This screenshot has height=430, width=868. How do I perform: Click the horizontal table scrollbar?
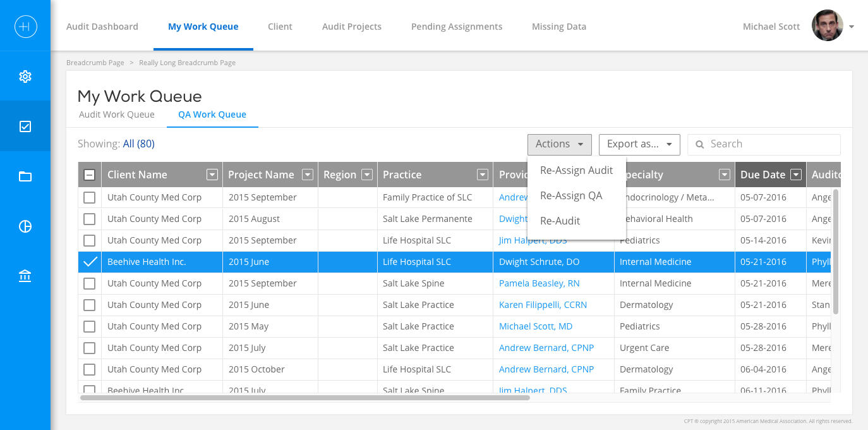pyautogui.click(x=304, y=398)
